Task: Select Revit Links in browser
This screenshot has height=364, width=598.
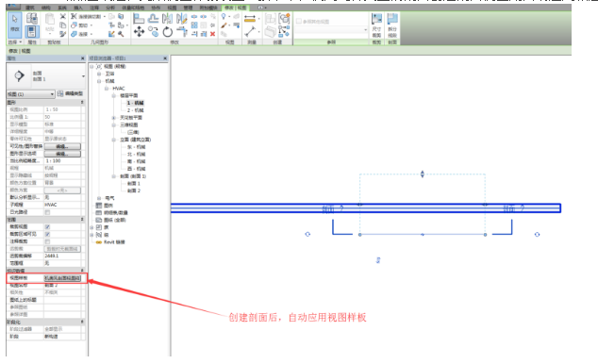Action: click(114, 242)
